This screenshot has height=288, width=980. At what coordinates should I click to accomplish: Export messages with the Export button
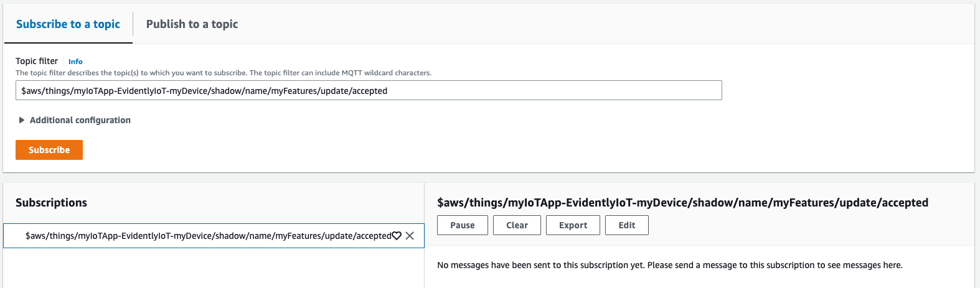[573, 225]
